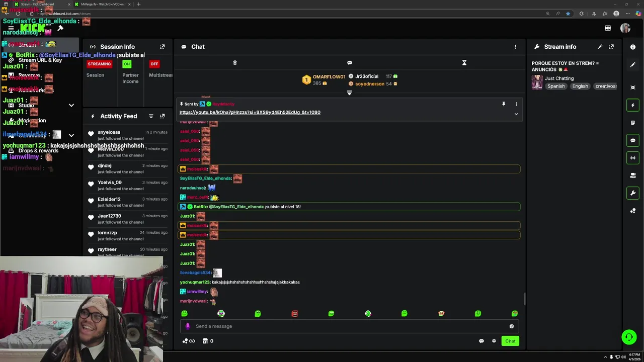This screenshot has width=644, height=362.
Task: Open the hamburger navigation menu
Action: click(11, 28)
